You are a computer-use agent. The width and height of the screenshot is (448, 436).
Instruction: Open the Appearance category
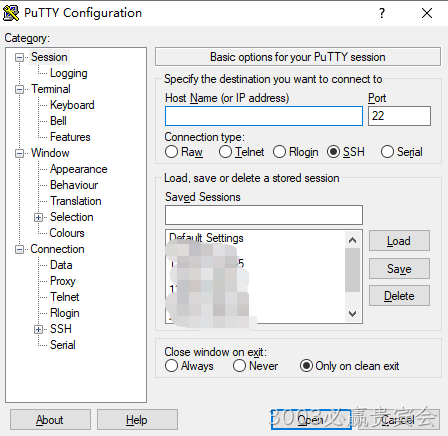pos(79,169)
